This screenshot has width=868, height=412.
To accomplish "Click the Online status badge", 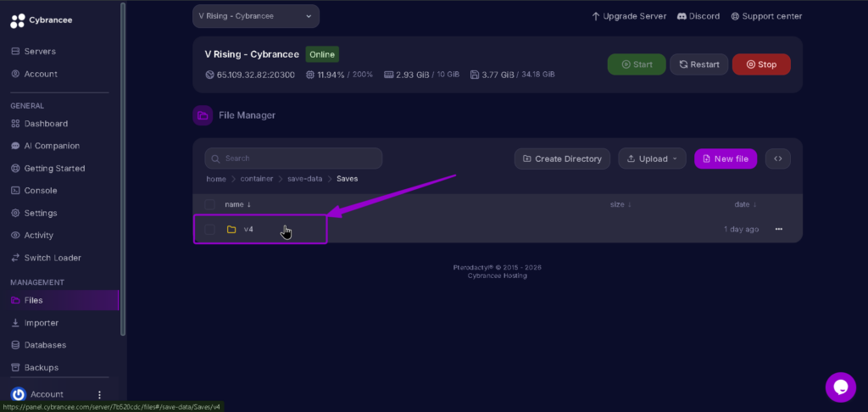I will [x=322, y=54].
